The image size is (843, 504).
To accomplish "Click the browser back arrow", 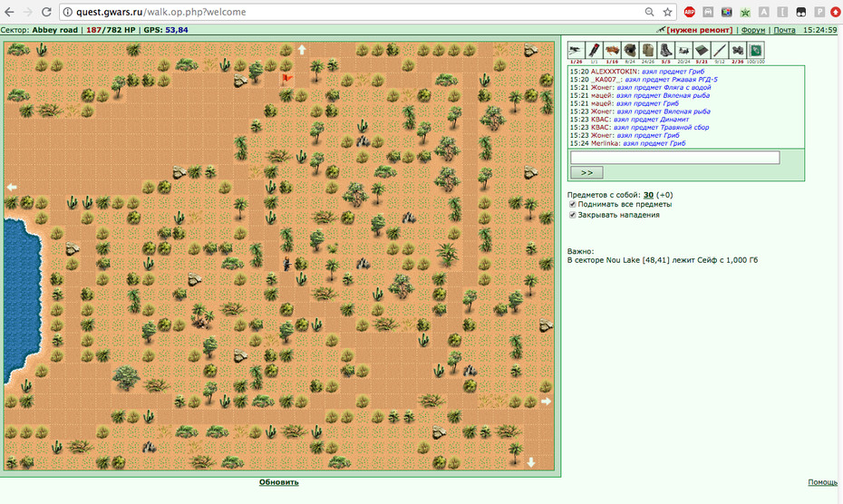I will click(x=10, y=12).
